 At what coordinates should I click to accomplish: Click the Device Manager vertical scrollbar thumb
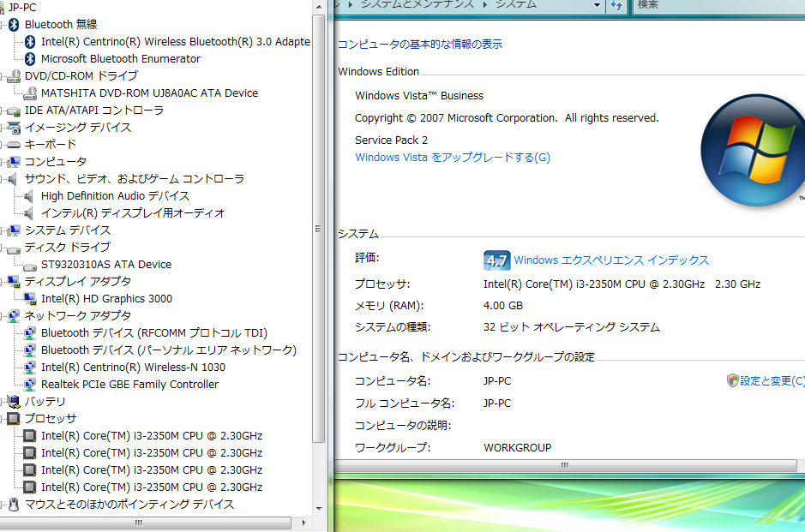coord(318,228)
